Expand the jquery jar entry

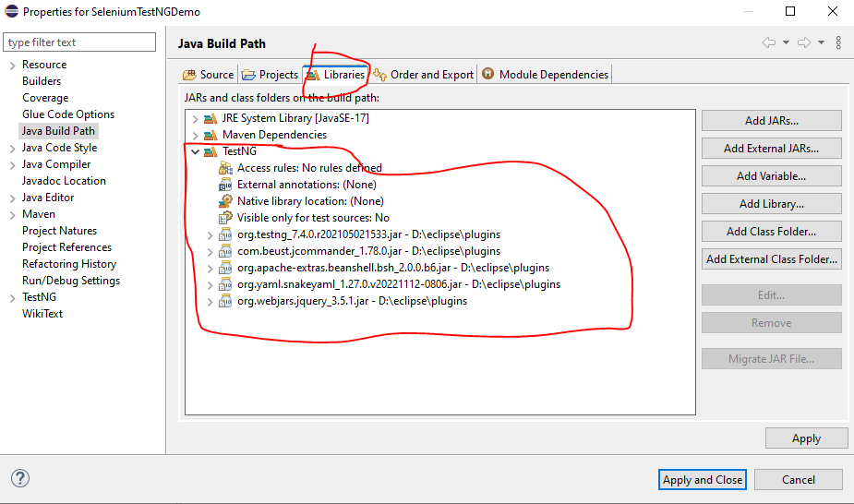click(x=210, y=302)
